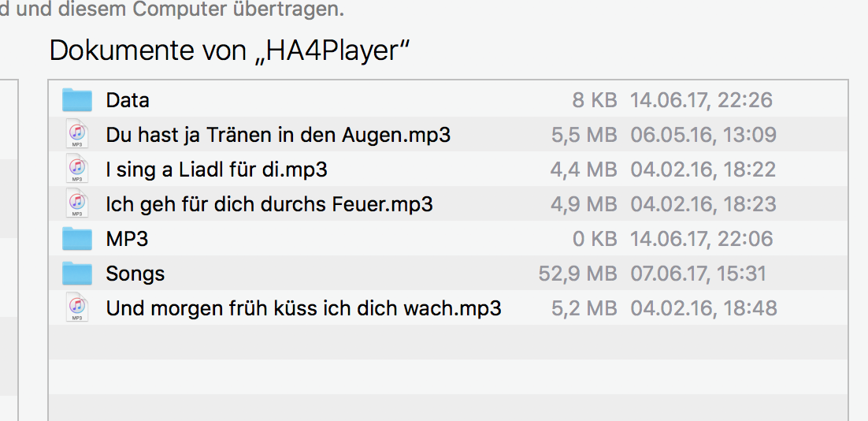This screenshot has height=421, width=868.
Task: Select the file name Du hast ja Tränen in den Augen.mp3
Action: tap(278, 135)
